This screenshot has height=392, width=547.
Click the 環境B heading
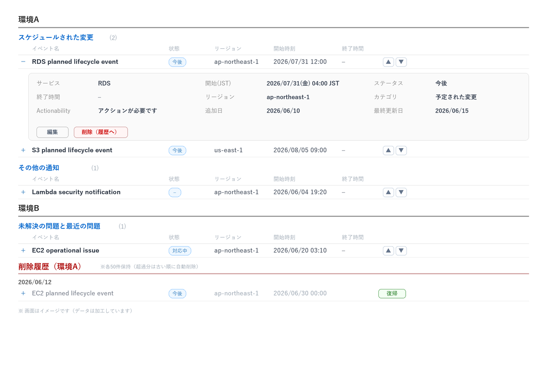(29, 208)
